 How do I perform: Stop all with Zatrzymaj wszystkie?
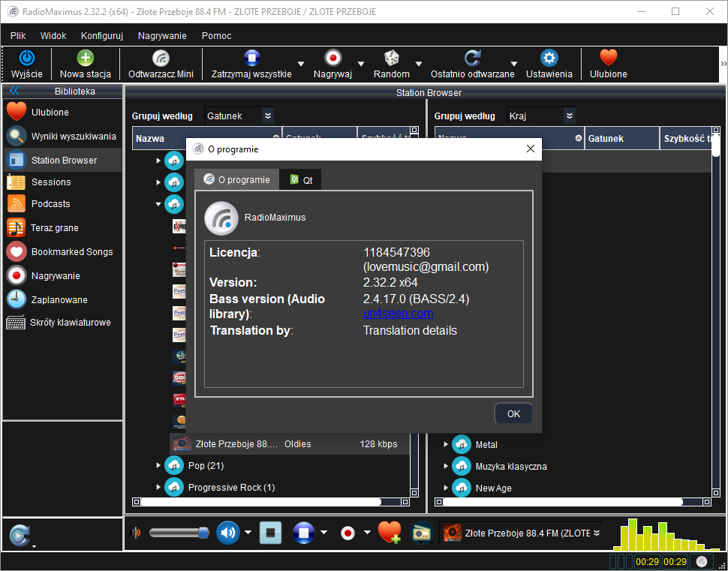click(x=251, y=64)
